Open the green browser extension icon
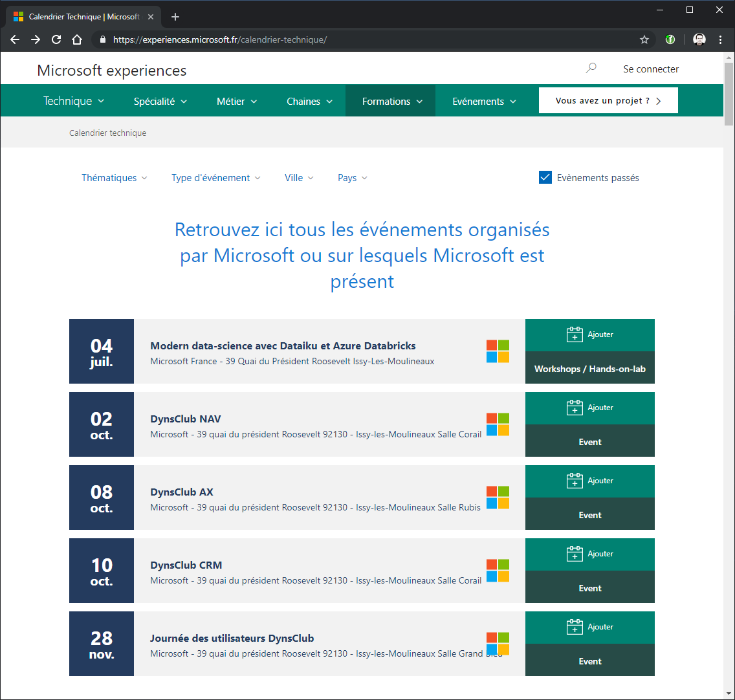The image size is (735, 700). (670, 40)
